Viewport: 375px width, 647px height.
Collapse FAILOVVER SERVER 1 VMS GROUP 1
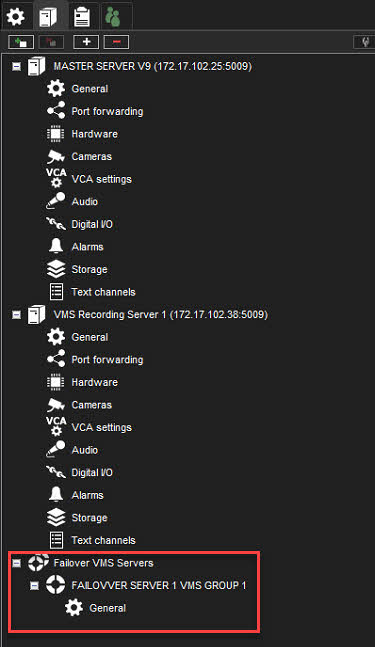click(35, 586)
